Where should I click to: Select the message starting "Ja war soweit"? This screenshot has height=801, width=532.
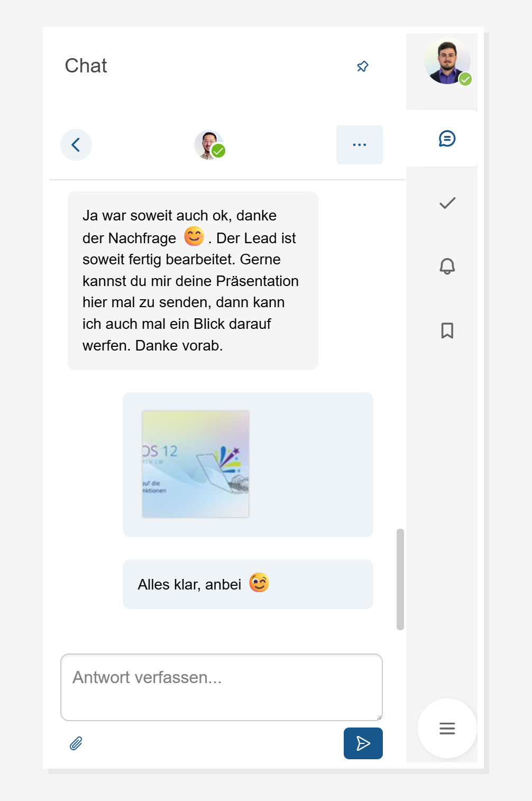coord(193,281)
